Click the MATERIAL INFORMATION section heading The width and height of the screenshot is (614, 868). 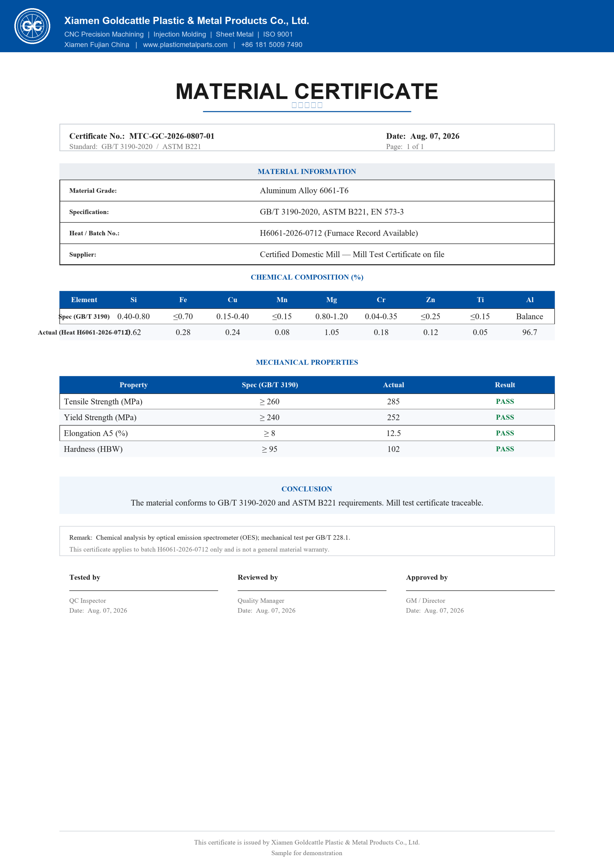(x=307, y=172)
